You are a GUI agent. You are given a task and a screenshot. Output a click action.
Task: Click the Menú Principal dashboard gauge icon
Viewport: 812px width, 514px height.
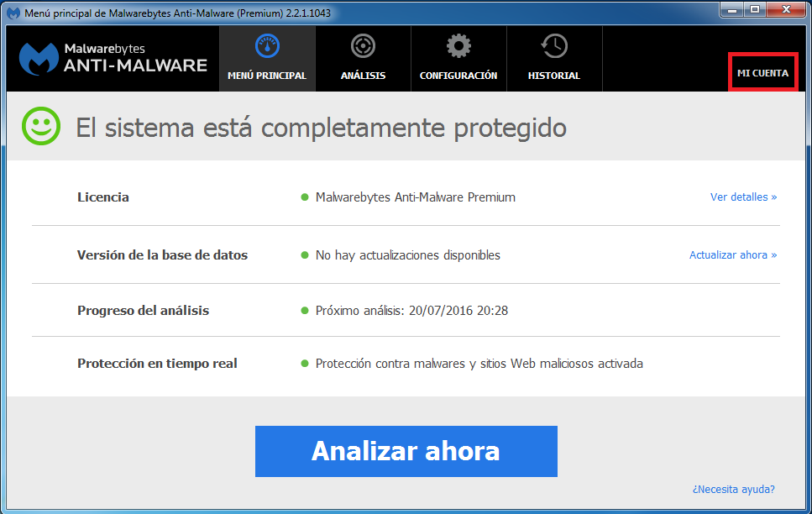[267, 47]
